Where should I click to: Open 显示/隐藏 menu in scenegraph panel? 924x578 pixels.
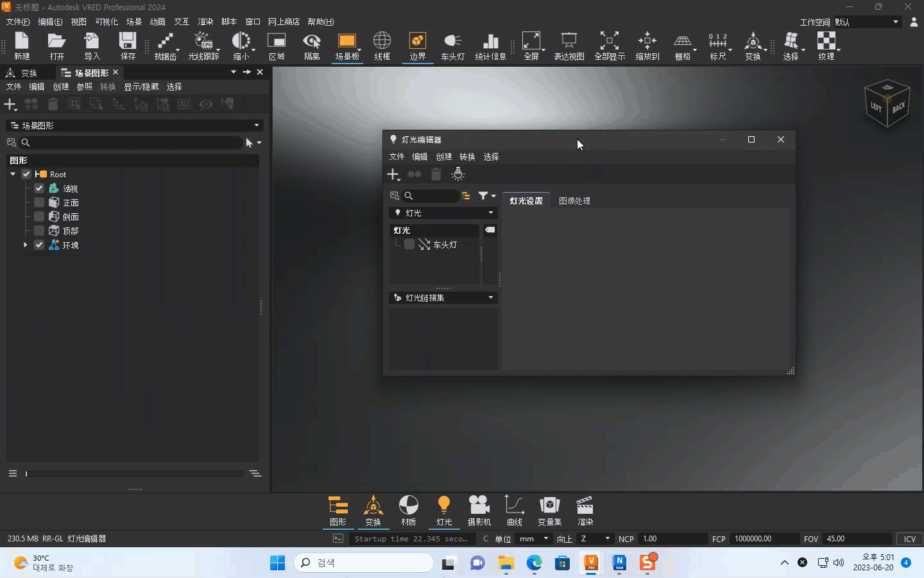coord(141,87)
